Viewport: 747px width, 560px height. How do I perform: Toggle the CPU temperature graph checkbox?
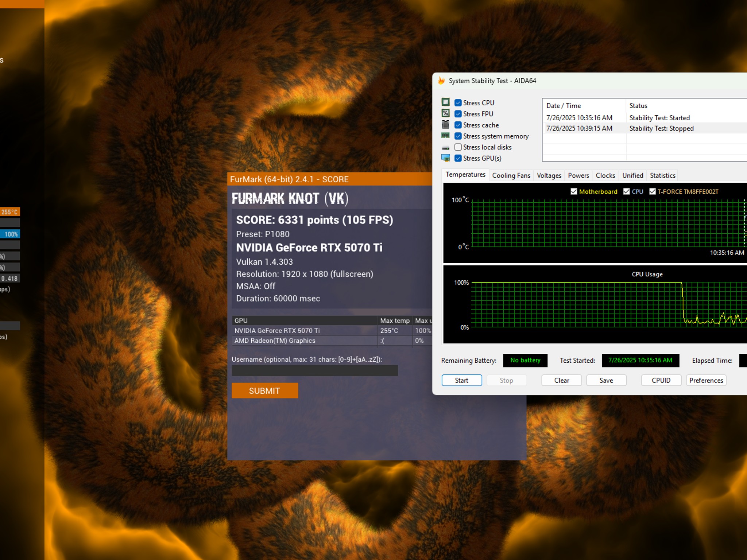point(627,191)
